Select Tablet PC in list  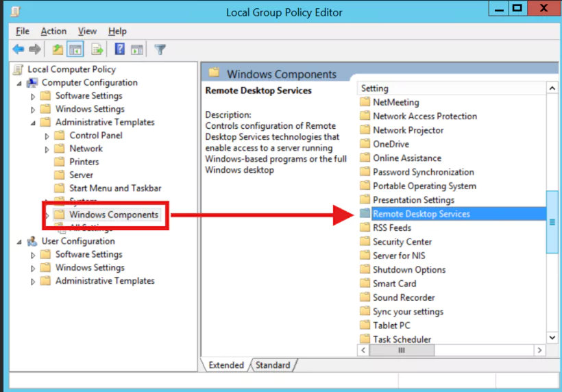[391, 326]
